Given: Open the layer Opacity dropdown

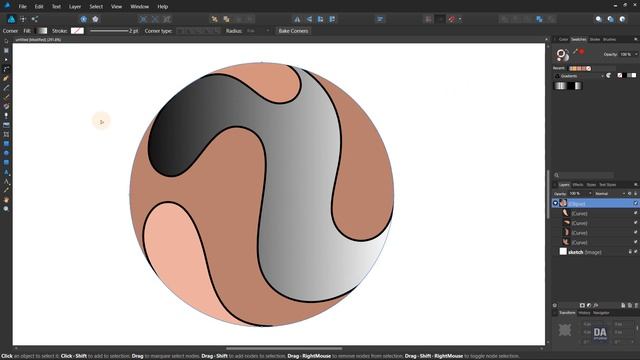Looking at the screenshot, I should coord(590,193).
